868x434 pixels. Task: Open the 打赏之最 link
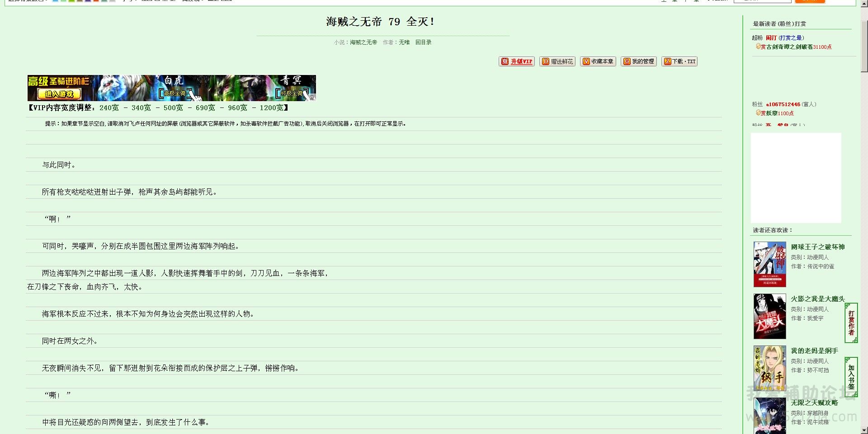coord(791,38)
